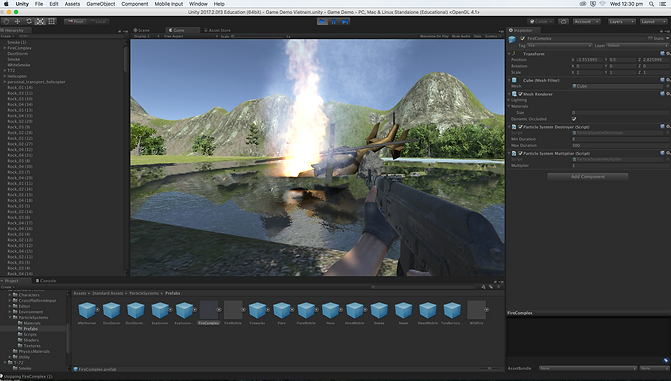Click the Add Component button
Image resolution: width=671 pixels, height=381 pixels.
point(588,176)
